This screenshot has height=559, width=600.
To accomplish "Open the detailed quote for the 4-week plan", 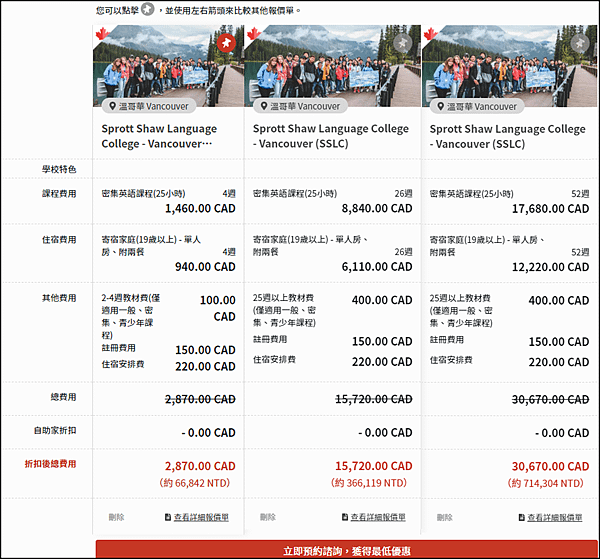I will pos(201,517).
